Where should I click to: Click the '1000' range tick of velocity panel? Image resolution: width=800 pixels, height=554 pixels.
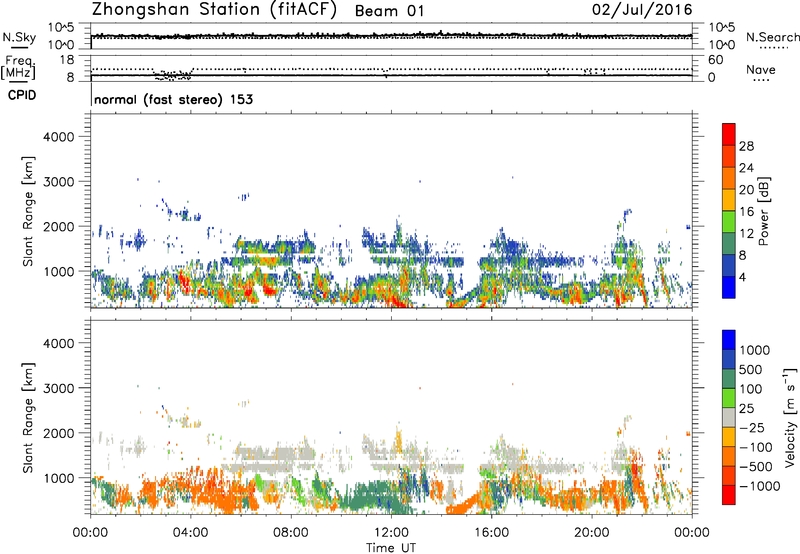(x=59, y=479)
